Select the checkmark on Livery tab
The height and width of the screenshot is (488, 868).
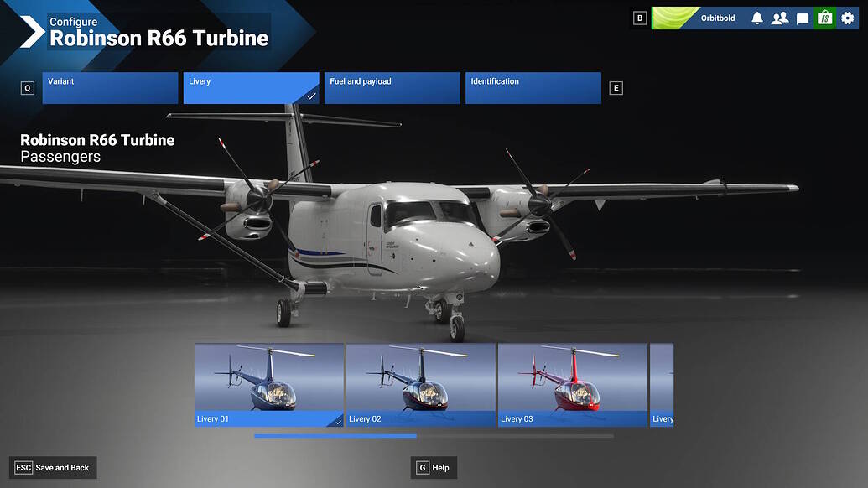(311, 95)
